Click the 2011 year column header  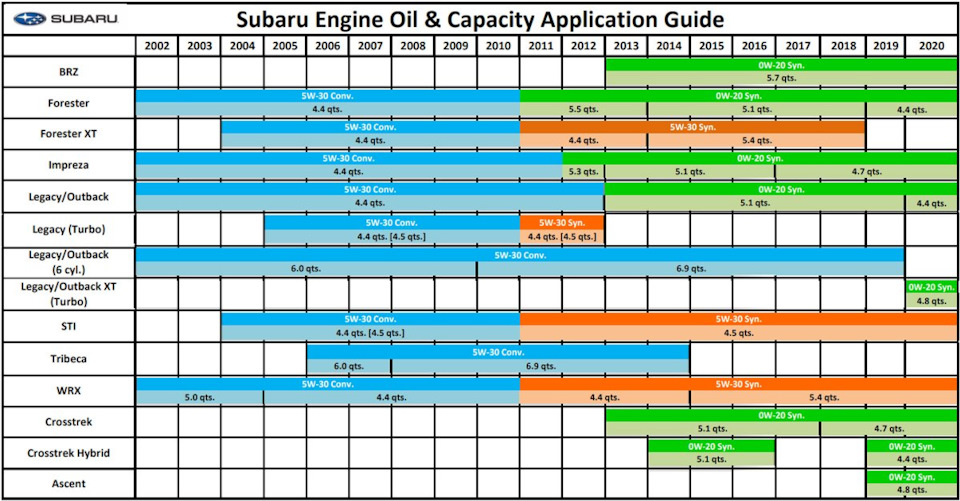coord(541,46)
